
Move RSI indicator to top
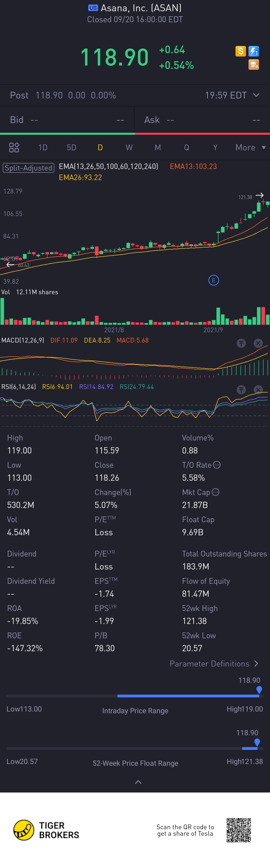(x=241, y=390)
